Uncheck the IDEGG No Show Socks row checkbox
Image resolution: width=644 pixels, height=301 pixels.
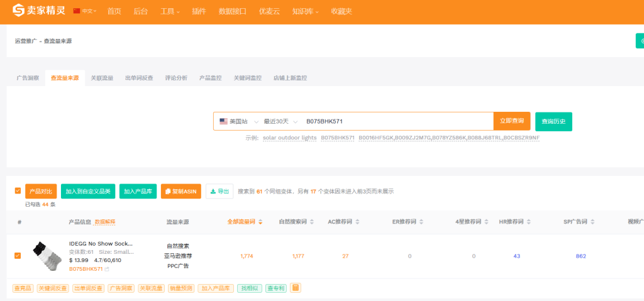pyautogui.click(x=18, y=256)
